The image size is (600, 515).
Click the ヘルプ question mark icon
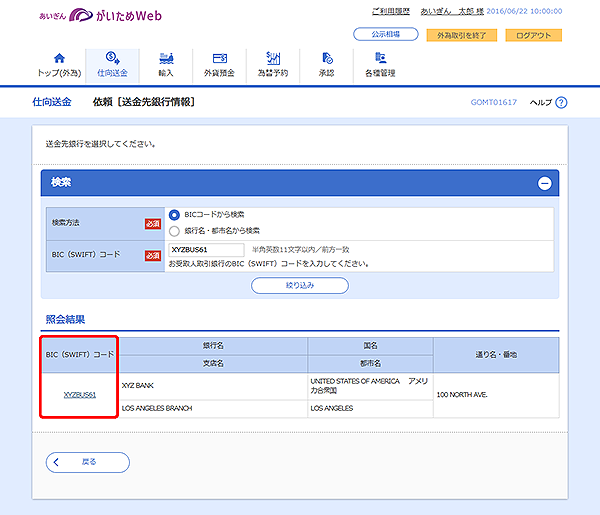[561, 103]
